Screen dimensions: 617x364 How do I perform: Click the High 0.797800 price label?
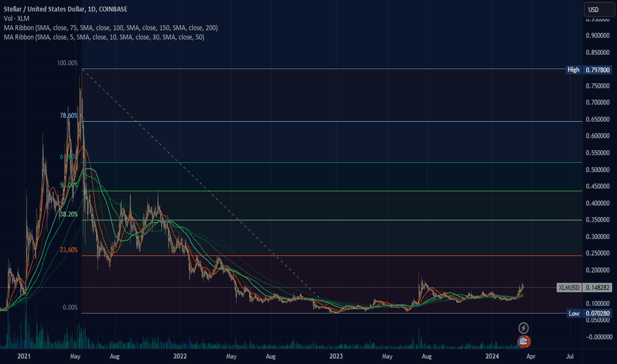pos(589,69)
